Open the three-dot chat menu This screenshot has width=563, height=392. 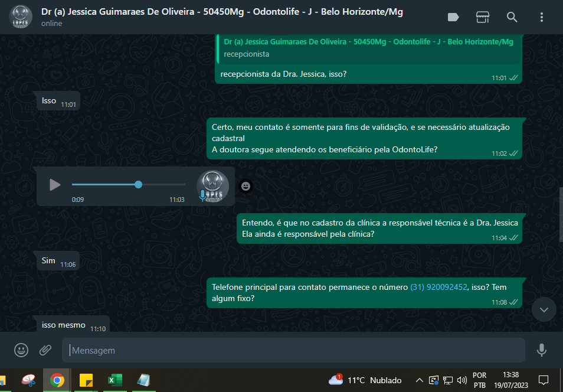tap(541, 17)
